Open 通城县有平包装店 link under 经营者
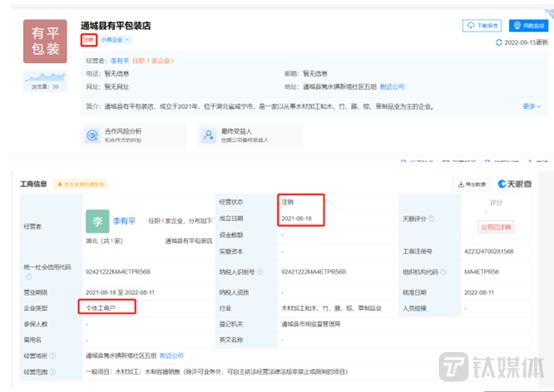Viewport: 554px width, 392px height. 188,241
